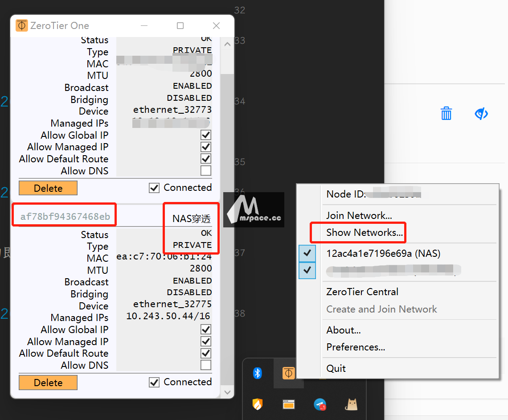Open the Bluetooth tray icon
Viewport: 508px width, 420px height.
click(x=258, y=373)
